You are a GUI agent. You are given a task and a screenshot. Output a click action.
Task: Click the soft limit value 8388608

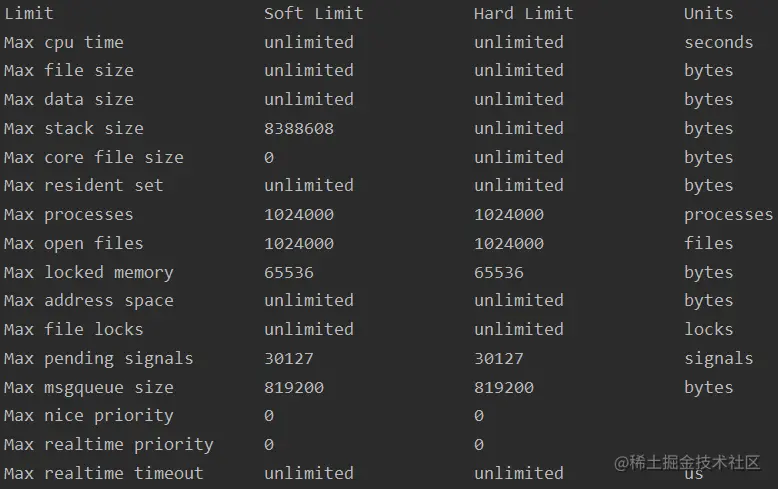pos(299,128)
